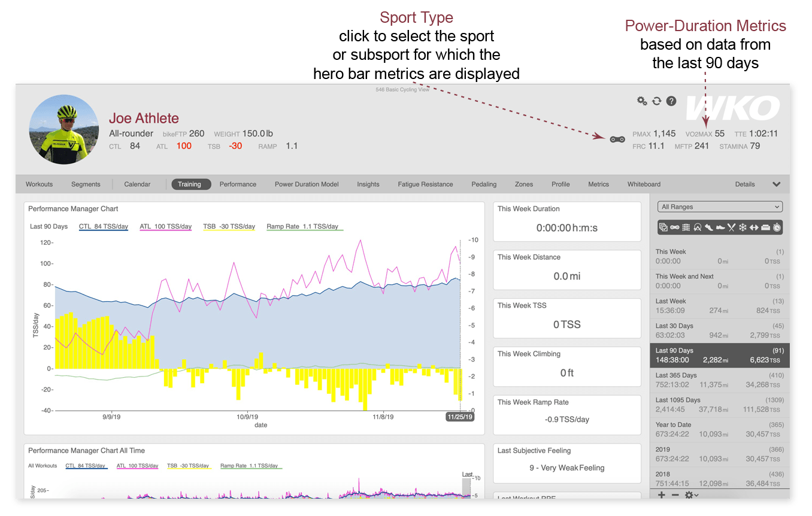This screenshot has height=516, width=812.
Task: Filter by the walking shoe icon
Action: click(720, 227)
